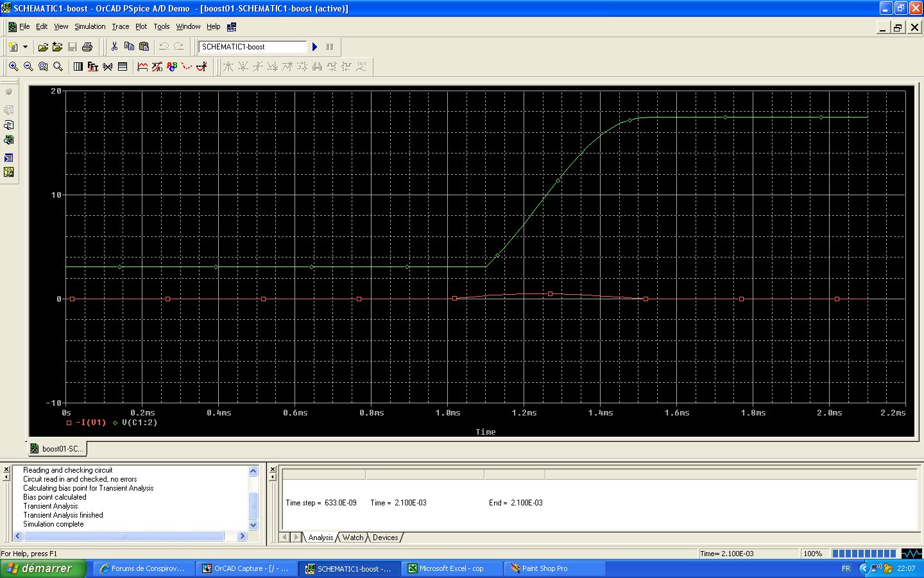Click the ABC Text Label tool
Viewport: 924px width, 578px height.
click(172, 66)
